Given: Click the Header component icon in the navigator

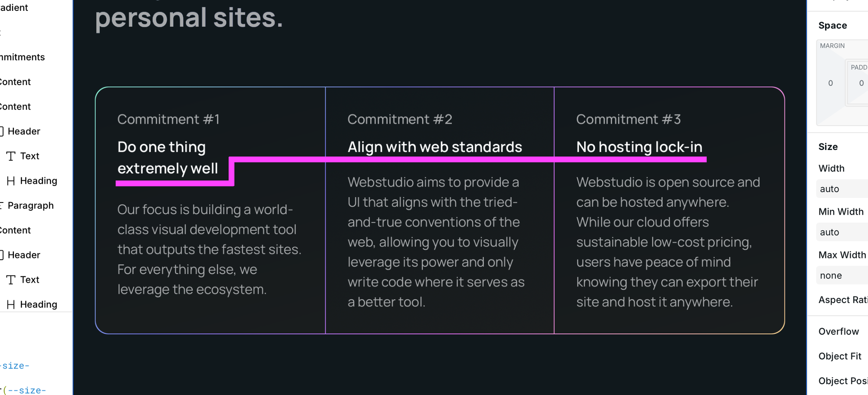Looking at the screenshot, I should pyautogui.click(x=2, y=131).
